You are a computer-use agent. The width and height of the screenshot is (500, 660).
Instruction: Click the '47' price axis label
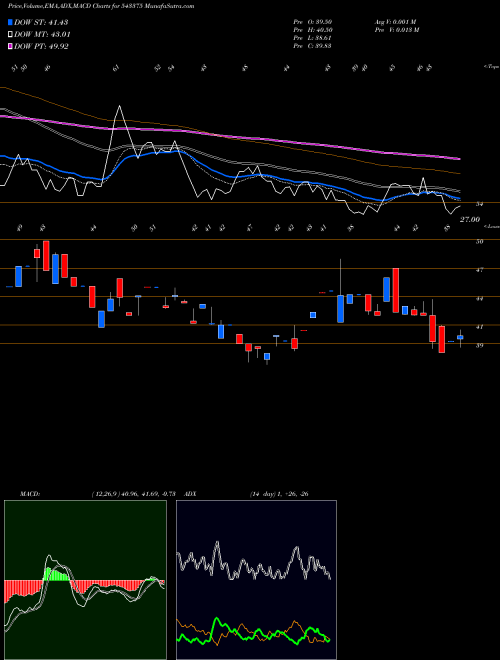(479, 269)
